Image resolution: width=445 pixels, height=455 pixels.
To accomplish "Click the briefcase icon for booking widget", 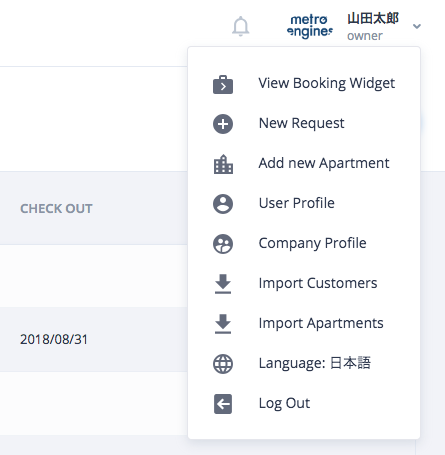I will pos(223,85).
